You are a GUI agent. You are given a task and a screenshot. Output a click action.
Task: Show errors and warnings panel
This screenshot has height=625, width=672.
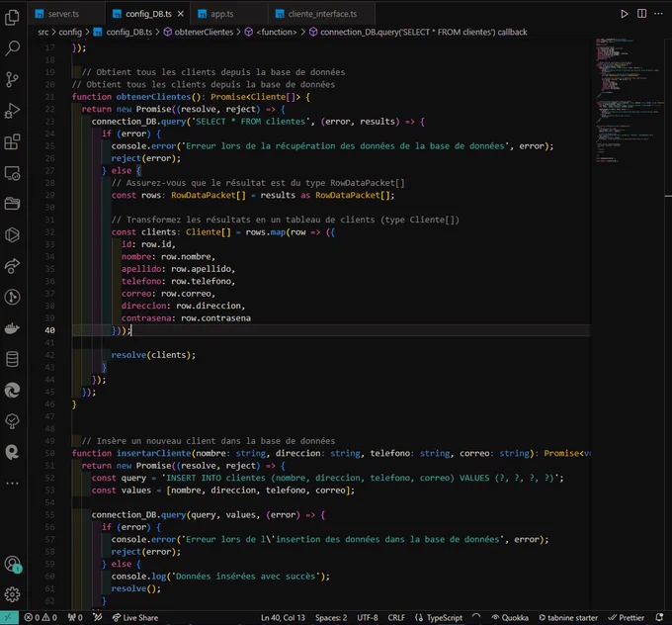[41, 617]
